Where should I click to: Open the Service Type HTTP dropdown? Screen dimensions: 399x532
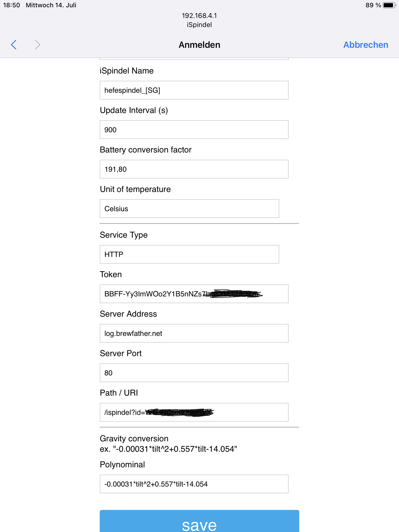pos(189,254)
